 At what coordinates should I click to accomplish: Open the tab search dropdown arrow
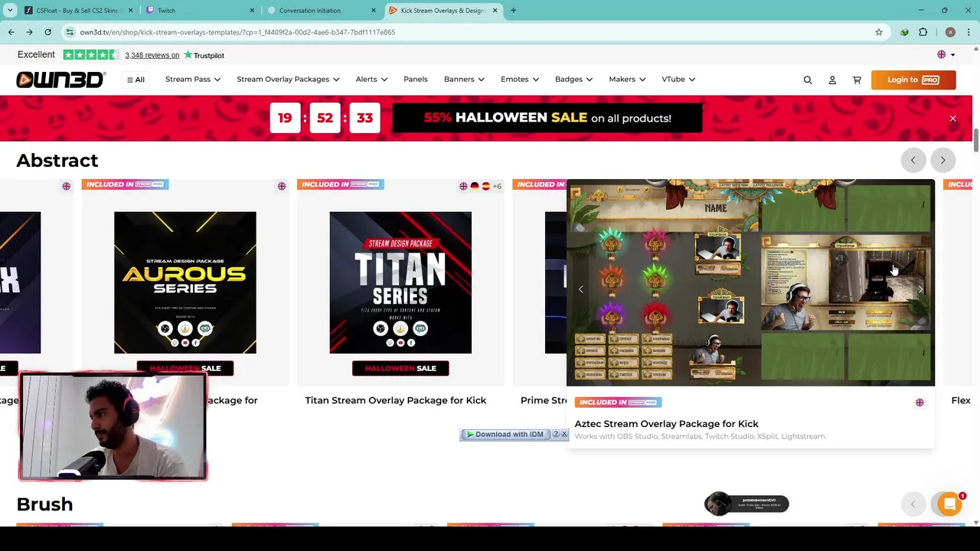(x=10, y=10)
